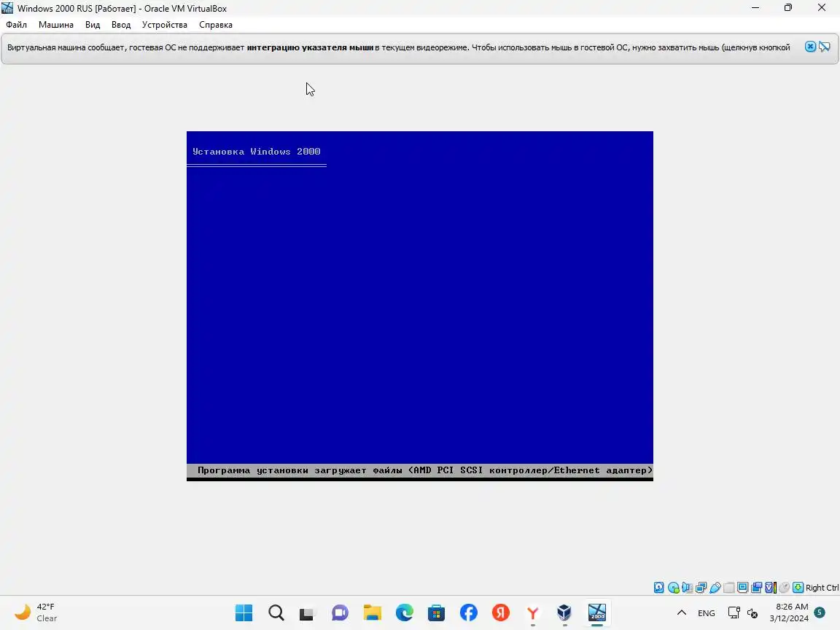840x630 pixels.
Task: Open Facebook from the taskbar
Action: [469, 612]
